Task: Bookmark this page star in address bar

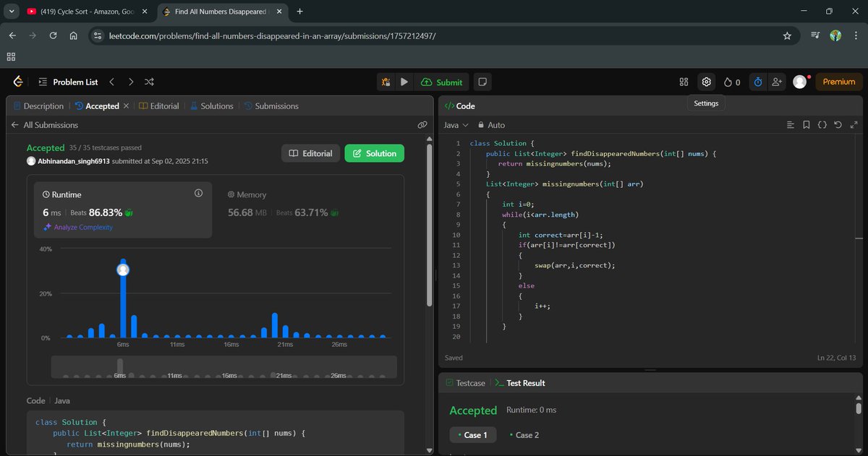Action: pyautogui.click(x=787, y=35)
